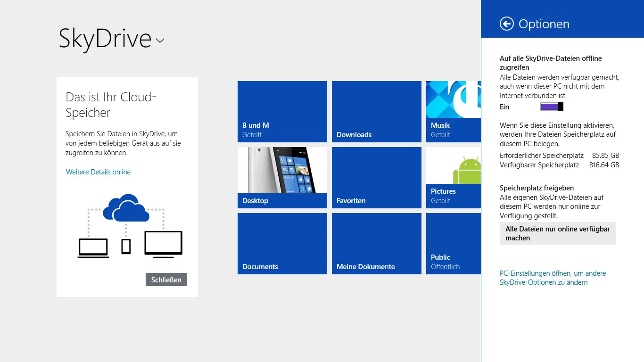Open the Musik shared folder tile
The height and width of the screenshot is (362, 644).
[x=454, y=112]
